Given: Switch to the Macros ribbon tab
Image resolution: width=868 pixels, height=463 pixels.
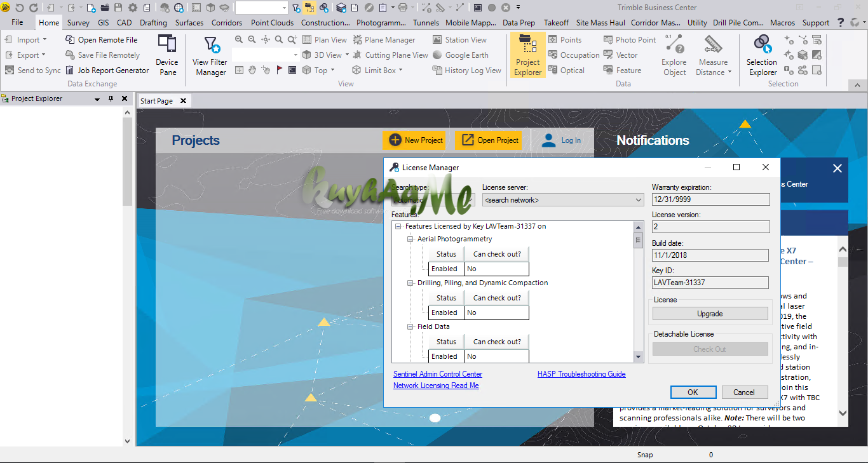Looking at the screenshot, I should pos(782,22).
